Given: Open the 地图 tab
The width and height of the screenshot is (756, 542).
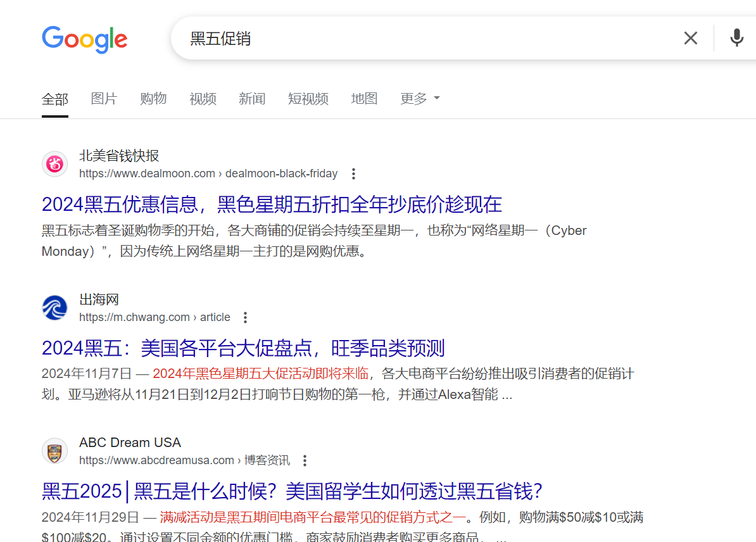Looking at the screenshot, I should 364,99.
